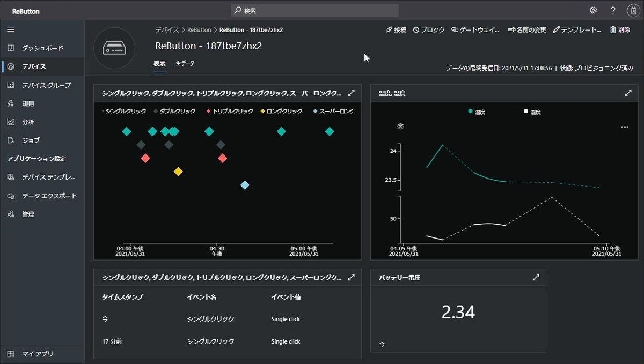Go to ReButton in the breadcrumb
This screenshot has width=644, height=364.
tap(199, 30)
